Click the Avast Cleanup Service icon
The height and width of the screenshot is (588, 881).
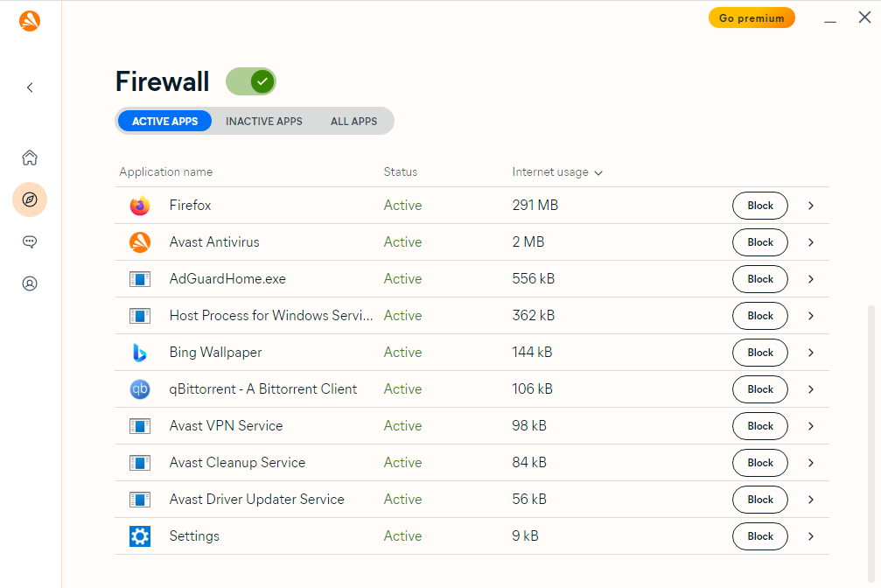(140, 463)
